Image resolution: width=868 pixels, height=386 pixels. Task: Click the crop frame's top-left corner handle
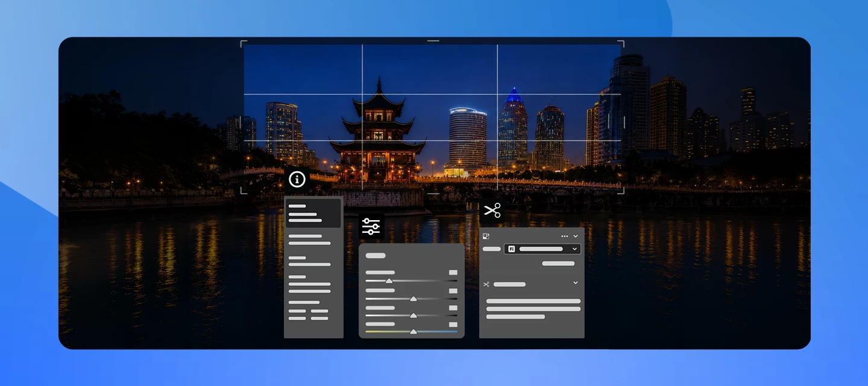243,43
